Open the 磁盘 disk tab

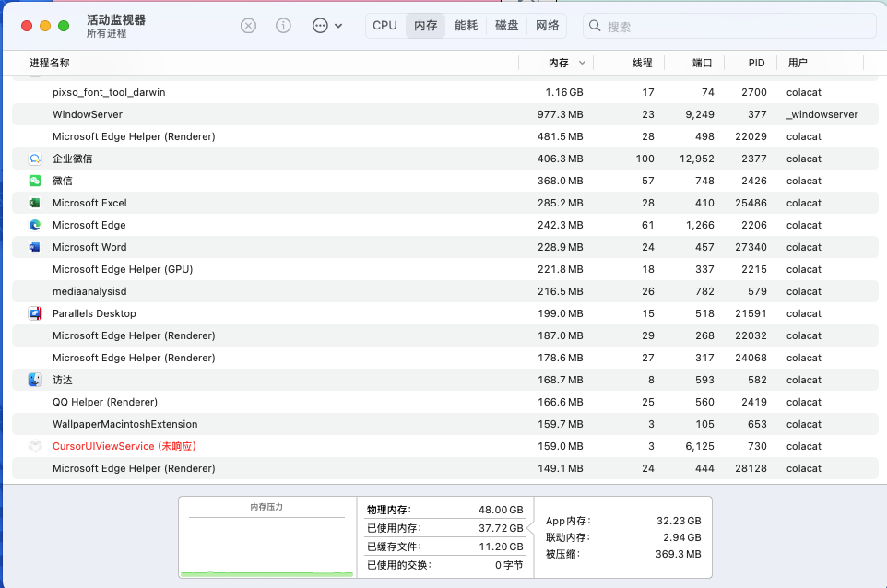coord(507,26)
